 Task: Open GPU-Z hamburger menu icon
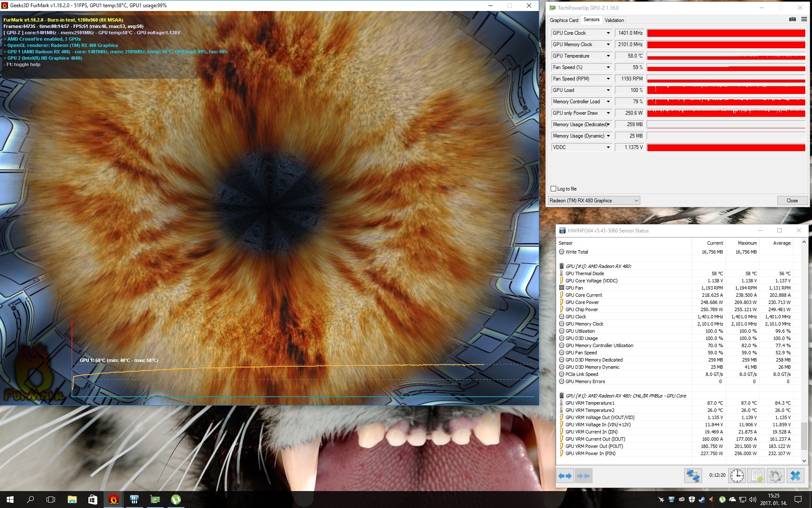tap(804, 19)
